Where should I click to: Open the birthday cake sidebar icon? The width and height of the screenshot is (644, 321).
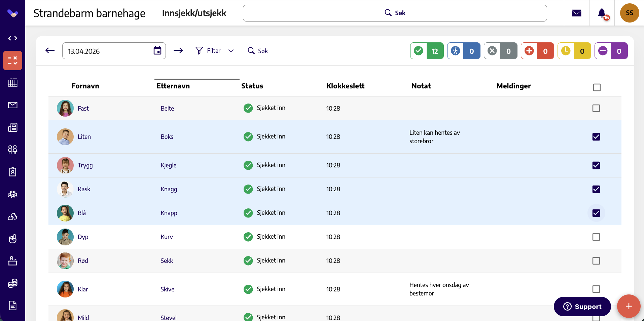pyautogui.click(x=12, y=261)
